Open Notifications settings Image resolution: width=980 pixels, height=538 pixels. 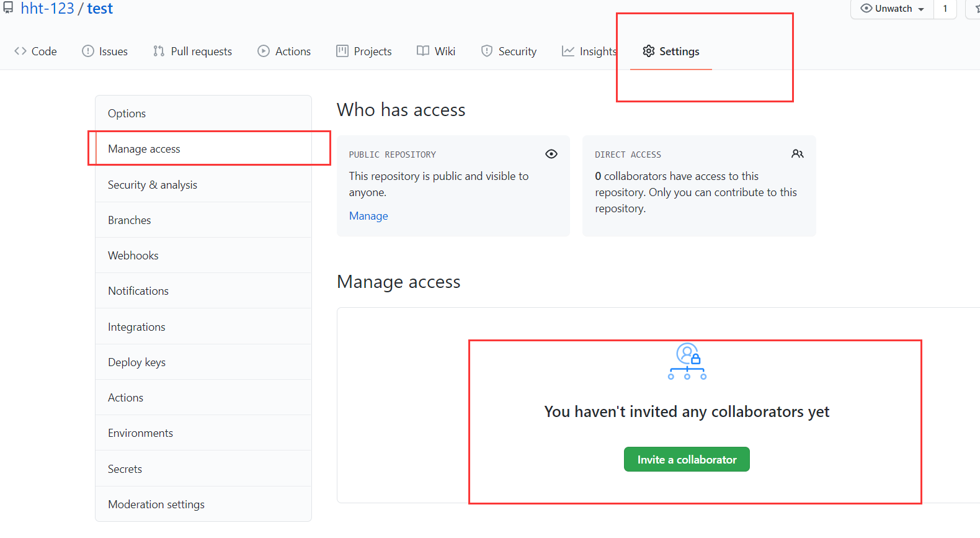tap(203, 291)
